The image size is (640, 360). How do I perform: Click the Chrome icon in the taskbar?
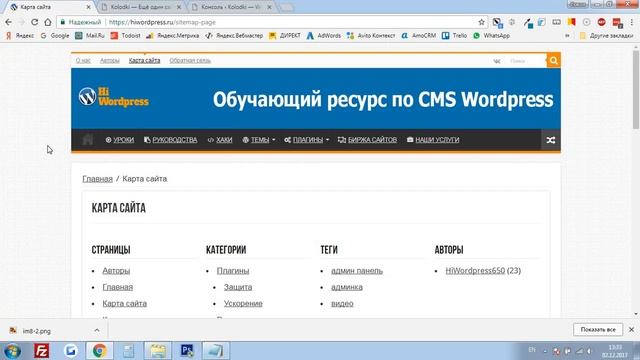click(99, 351)
